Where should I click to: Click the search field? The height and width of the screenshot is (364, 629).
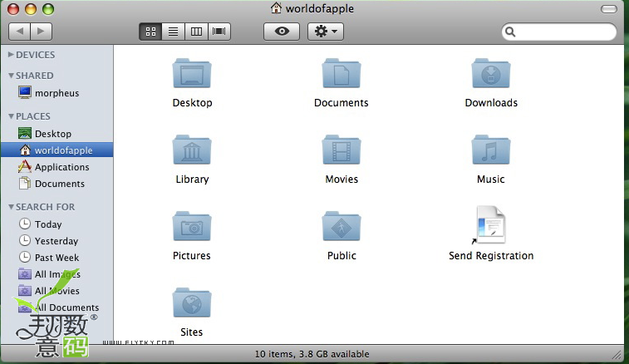(x=559, y=32)
